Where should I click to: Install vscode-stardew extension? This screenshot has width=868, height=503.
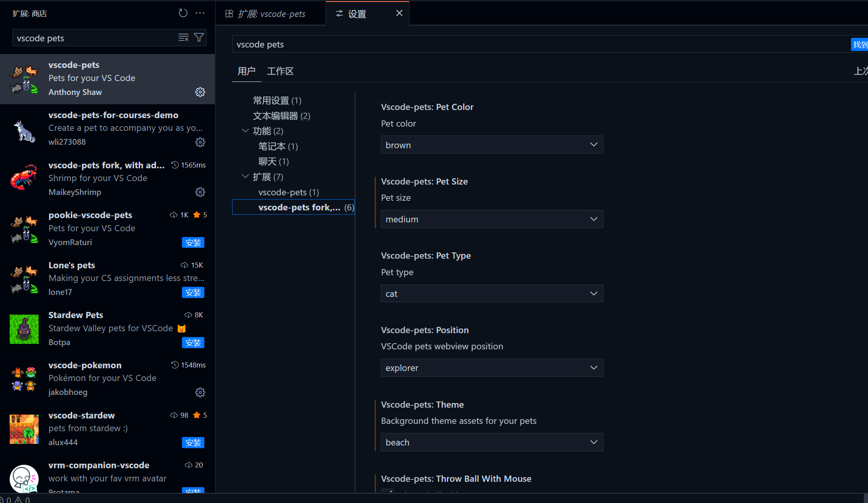[193, 443]
